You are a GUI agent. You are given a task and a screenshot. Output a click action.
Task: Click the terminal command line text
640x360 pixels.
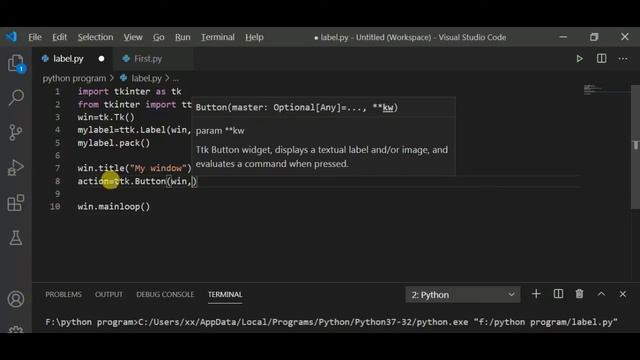(x=331, y=322)
